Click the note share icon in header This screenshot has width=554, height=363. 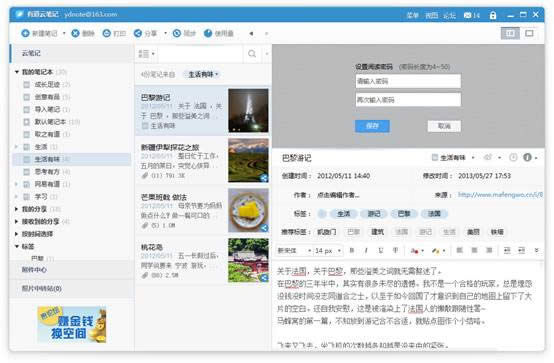coord(488,157)
